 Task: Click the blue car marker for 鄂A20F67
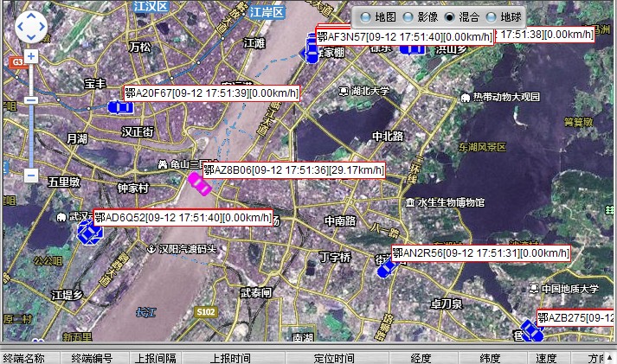(119, 106)
